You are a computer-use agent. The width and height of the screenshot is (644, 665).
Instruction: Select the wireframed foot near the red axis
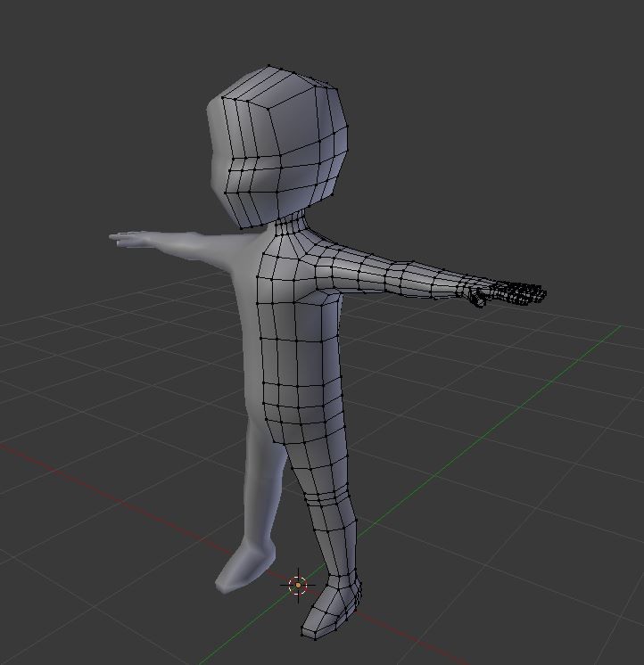click(332, 608)
